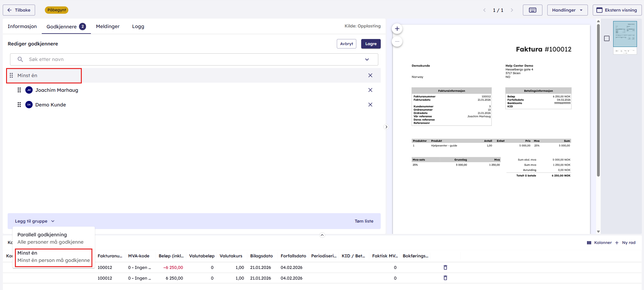Tick the checkbox beside page thumbnail
The width and height of the screenshot is (644, 290).
point(606,38)
